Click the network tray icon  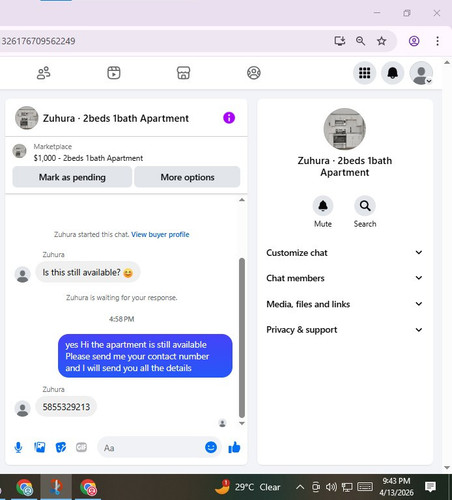point(347,487)
